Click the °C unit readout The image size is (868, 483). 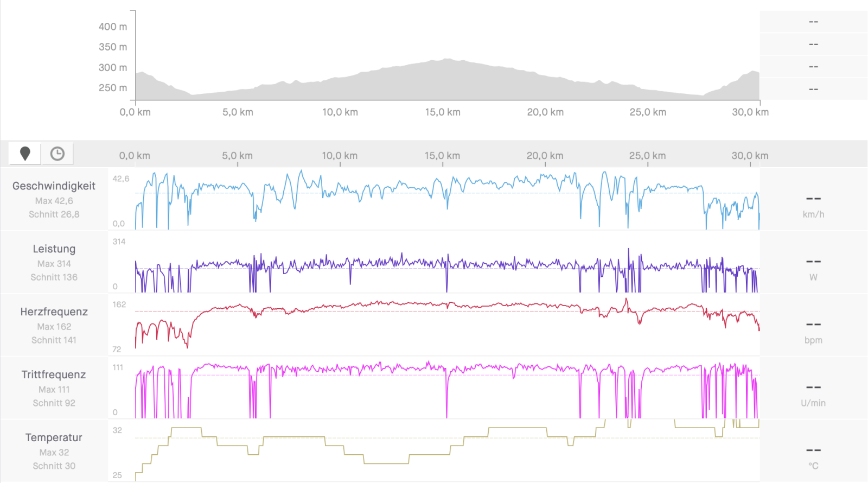[x=813, y=466]
